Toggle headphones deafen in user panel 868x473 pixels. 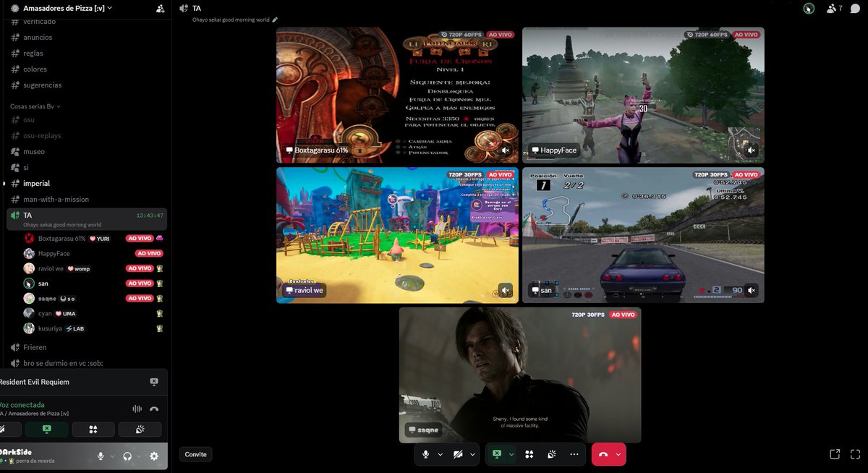[127, 456]
